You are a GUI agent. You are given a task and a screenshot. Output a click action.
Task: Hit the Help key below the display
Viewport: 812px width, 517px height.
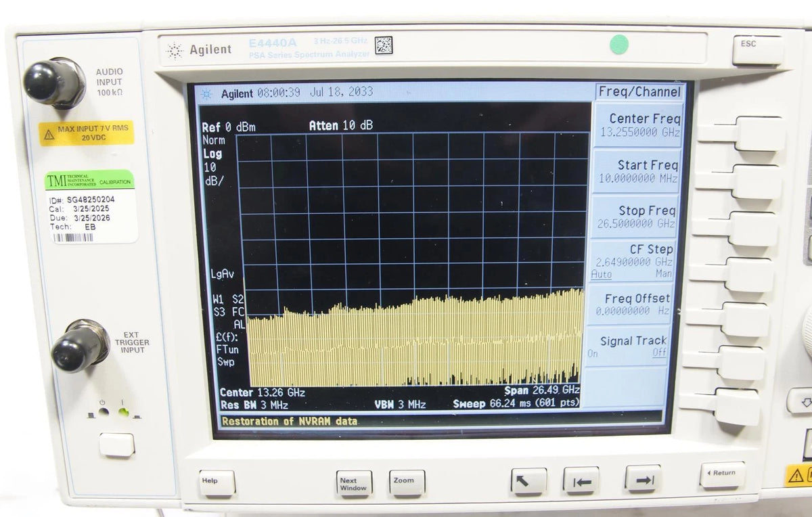[217, 482]
